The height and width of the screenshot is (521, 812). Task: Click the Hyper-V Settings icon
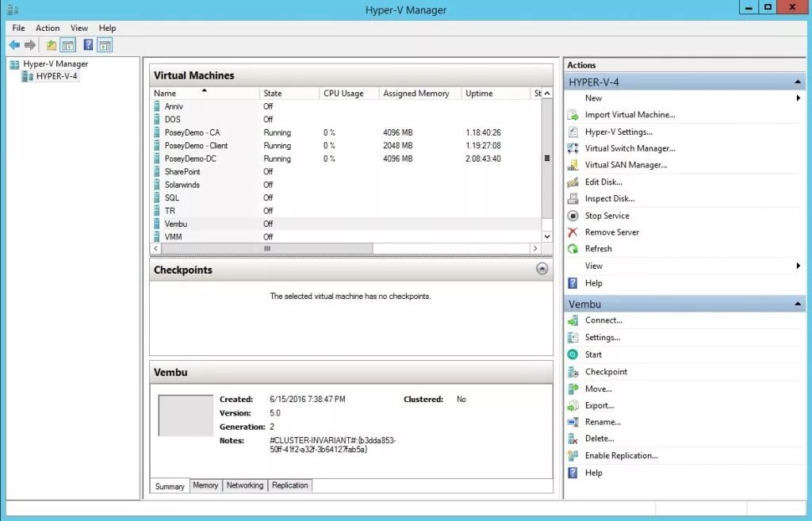click(x=573, y=132)
